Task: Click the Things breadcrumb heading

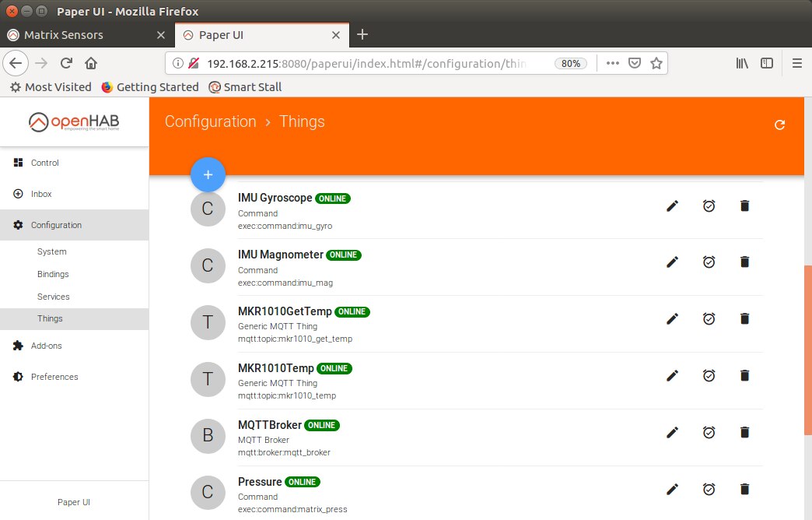Action: [302, 121]
